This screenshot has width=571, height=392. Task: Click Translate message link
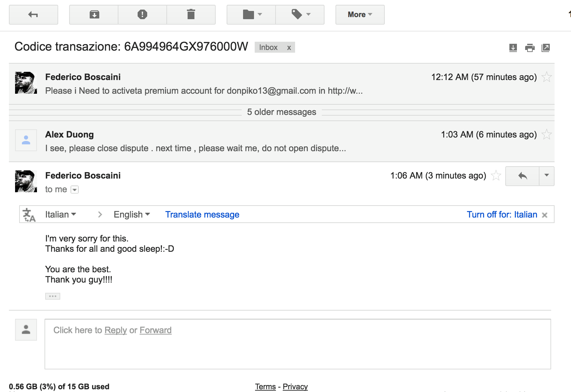202,214
